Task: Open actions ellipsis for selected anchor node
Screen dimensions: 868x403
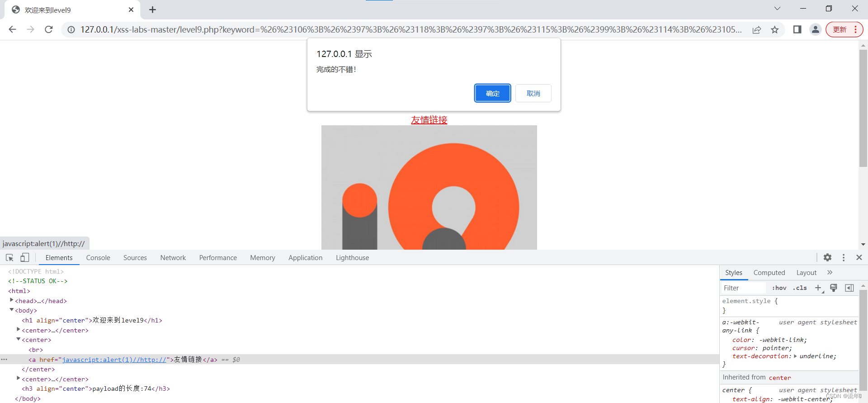Action: pos(4,359)
